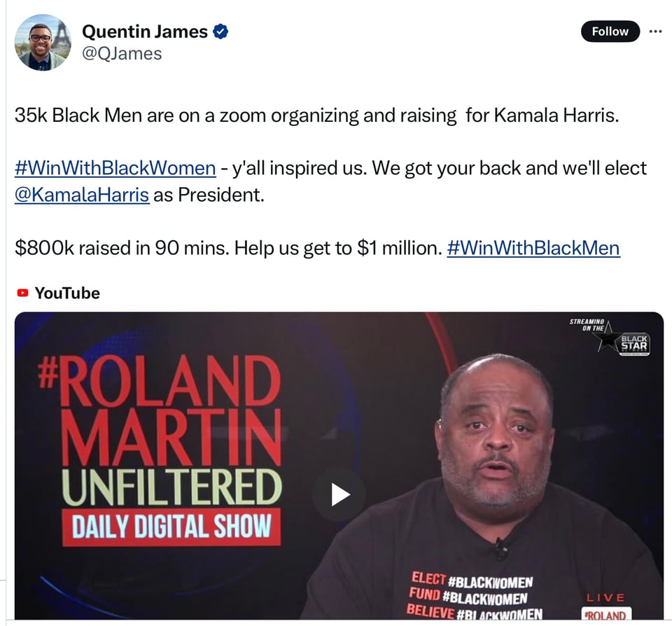Open the @KamalaHarris mention
Screen dimensions: 672x626
coord(82,195)
